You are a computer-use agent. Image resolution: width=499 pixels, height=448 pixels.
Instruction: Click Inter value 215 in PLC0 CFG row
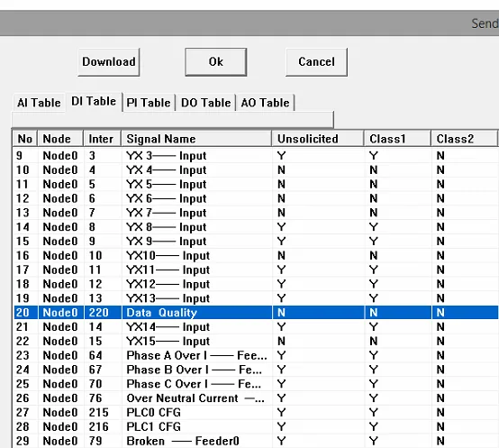point(99,413)
